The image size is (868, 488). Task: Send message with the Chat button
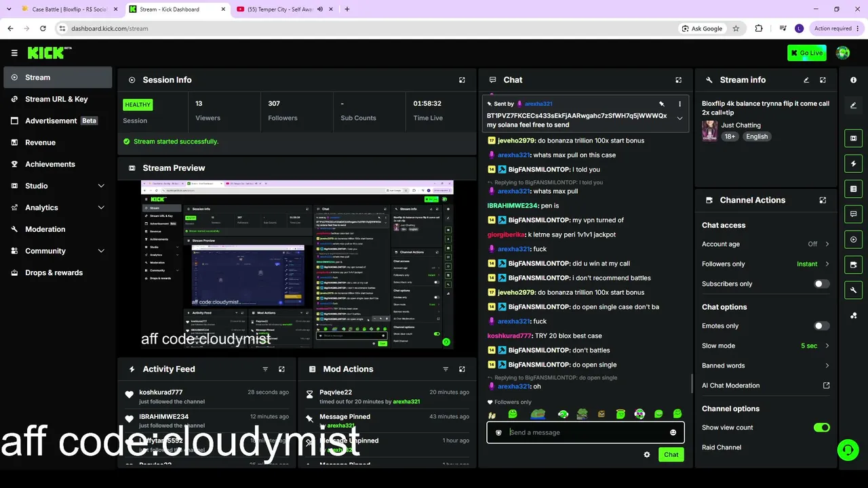[x=671, y=455]
